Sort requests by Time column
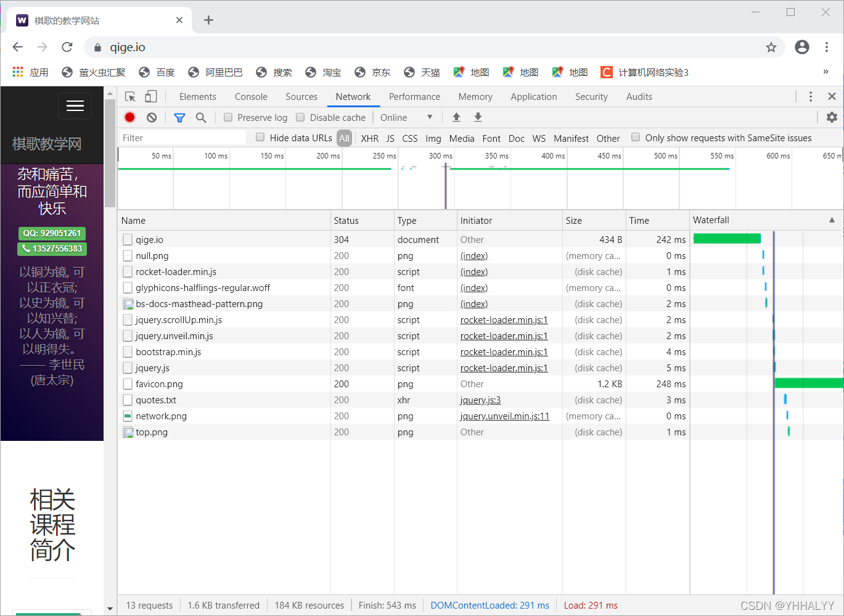 [x=658, y=220]
